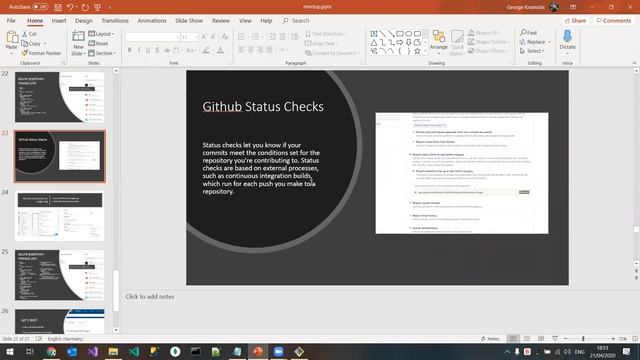The width and height of the screenshot is (640, 360).
Task: Adjust the zoom slider
Action: point(584,339)
